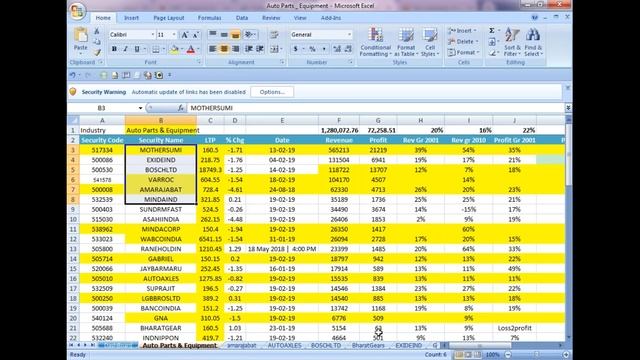Click the Paste clipboard icon

click(80, 35)
